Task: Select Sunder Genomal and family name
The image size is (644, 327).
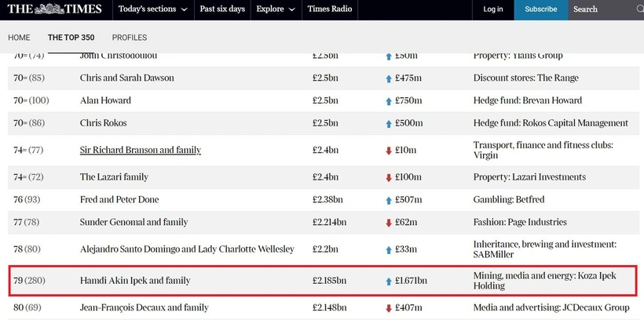Action: tap(134, 223)
